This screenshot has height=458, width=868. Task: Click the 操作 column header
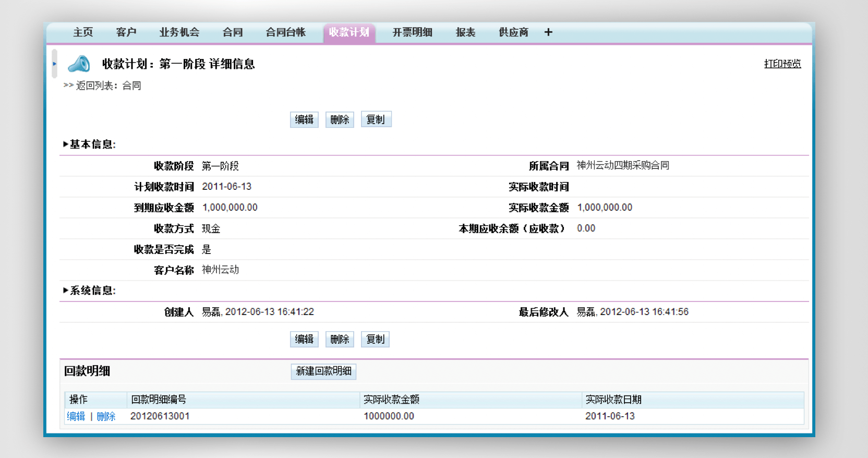point(95,400)
